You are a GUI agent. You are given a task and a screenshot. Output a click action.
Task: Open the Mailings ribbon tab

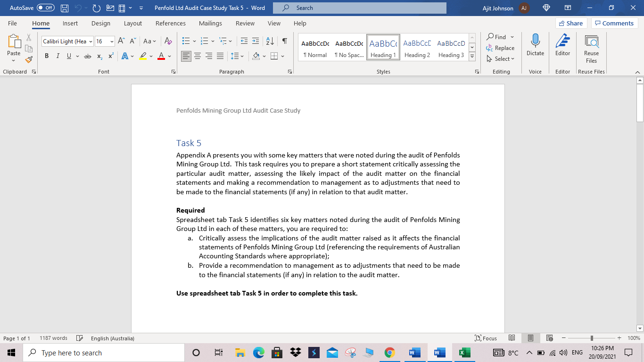[210, 23]
